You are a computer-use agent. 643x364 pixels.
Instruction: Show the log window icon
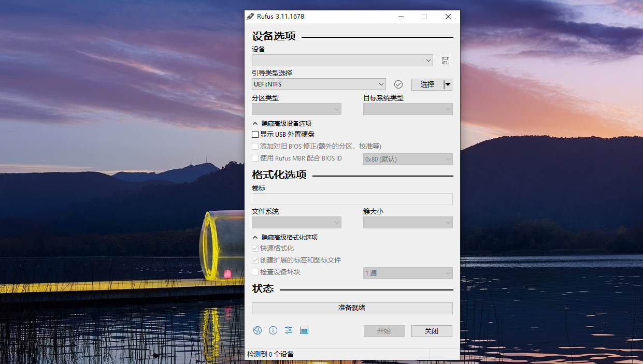pos(304,330)
